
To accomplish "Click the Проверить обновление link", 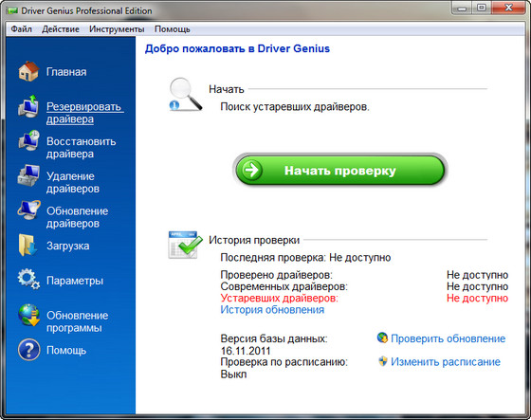I will [448, 338].
